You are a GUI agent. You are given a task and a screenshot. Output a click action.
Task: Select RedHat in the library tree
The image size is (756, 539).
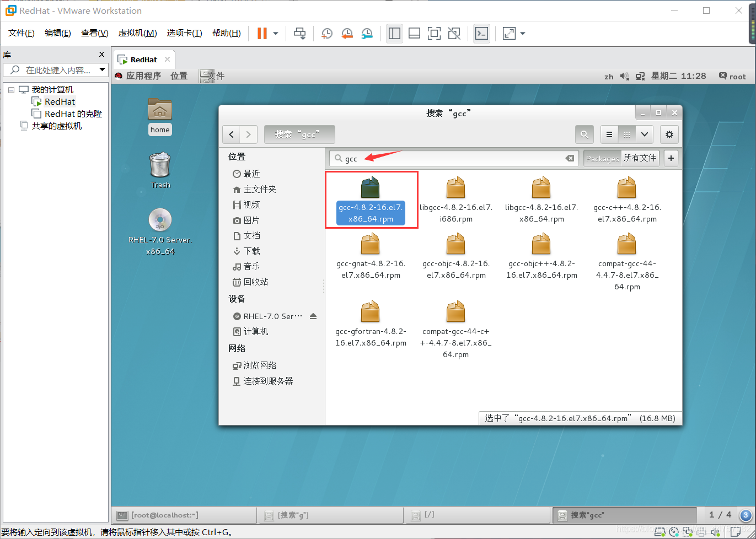(x=60, y=102)
